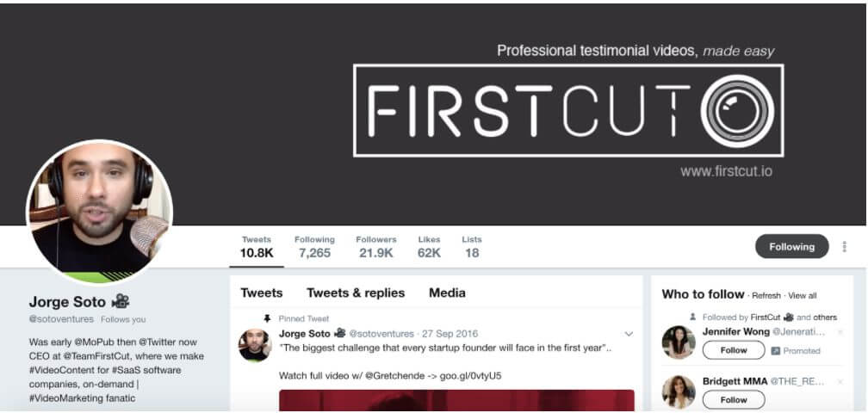This screenshot has width=868, height=413.
Task: Dismiss Bridgett MMA follow suggestion
Action: point(840,382)
